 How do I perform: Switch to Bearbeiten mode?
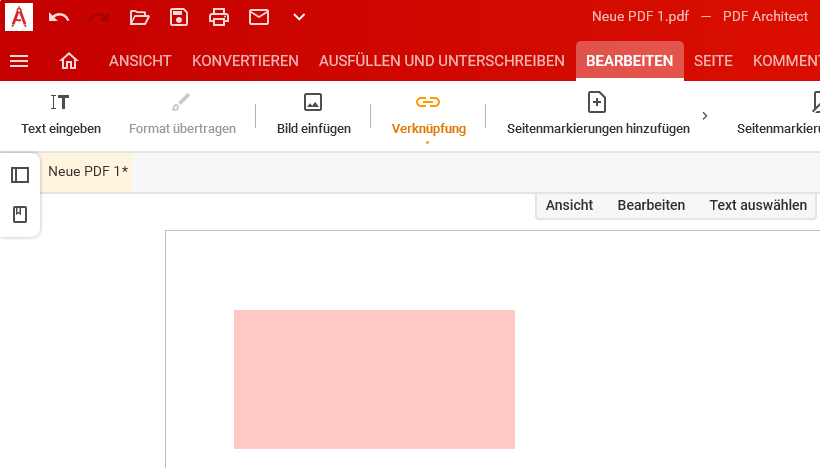point(651,205)
